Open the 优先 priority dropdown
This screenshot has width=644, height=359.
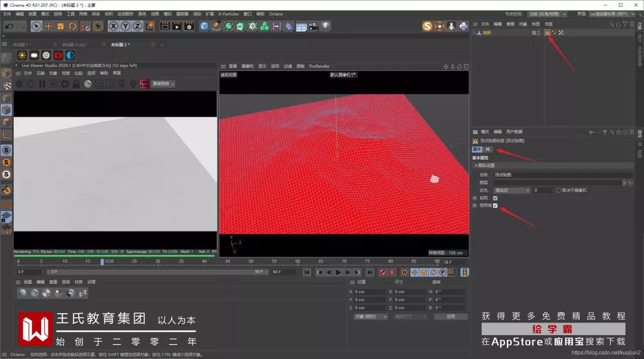click(512, 190)
